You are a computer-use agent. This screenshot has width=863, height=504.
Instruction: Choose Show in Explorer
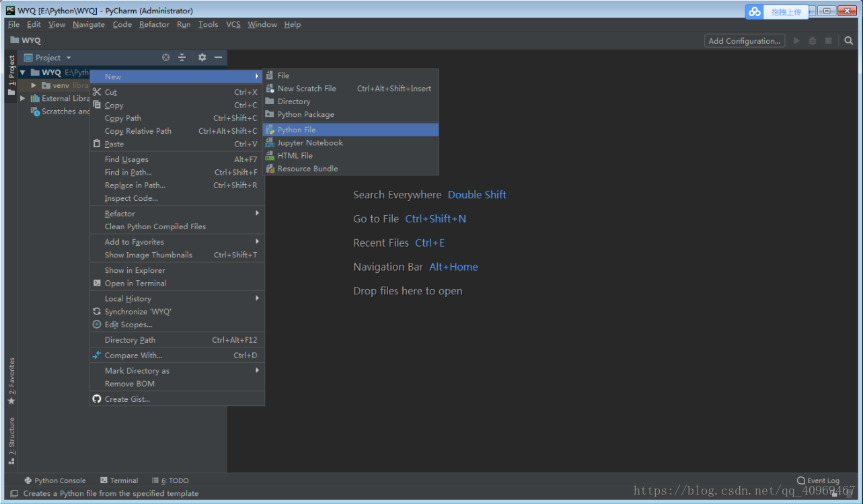click(177, 270)
